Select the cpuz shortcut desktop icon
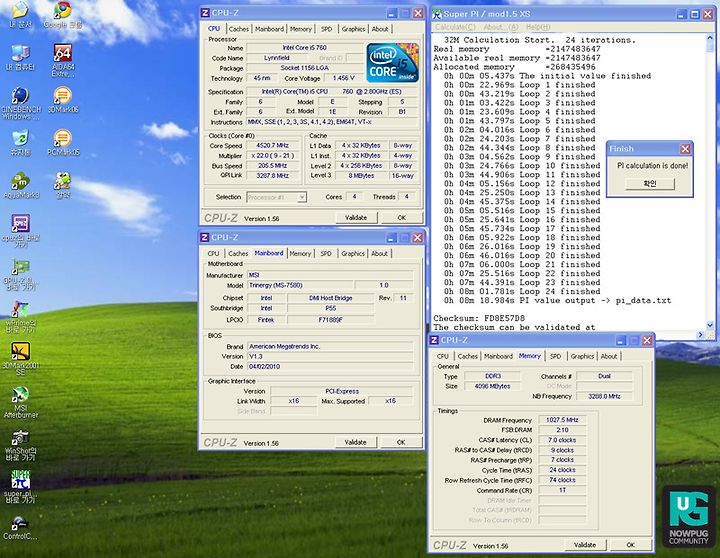The width and height of the screenshot is (720, 558). click(x=21, y=231)
